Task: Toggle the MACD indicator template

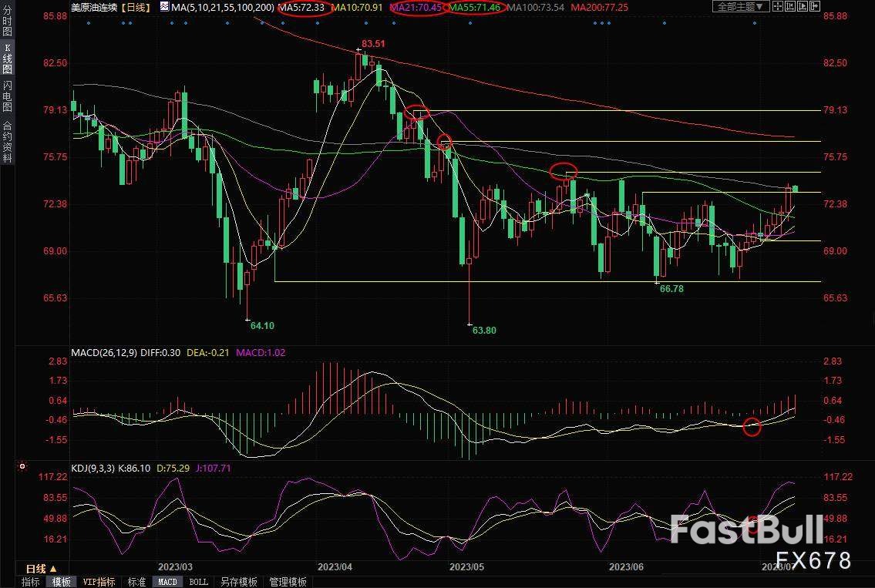Action: point(167,582)
